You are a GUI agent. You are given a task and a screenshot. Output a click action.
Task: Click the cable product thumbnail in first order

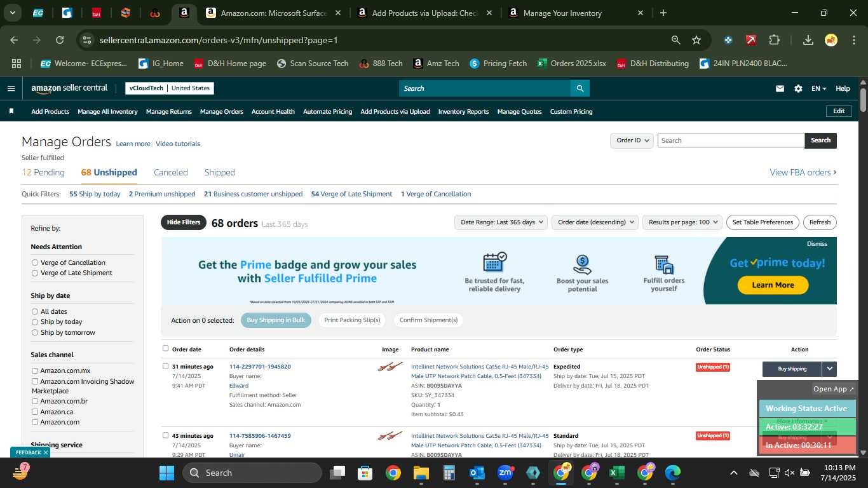pos(390,367)
